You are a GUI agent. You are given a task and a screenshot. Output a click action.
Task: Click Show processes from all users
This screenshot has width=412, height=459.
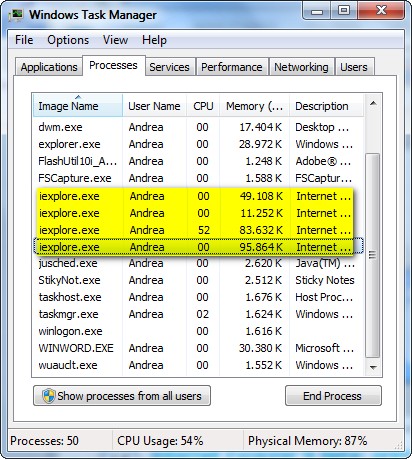coord(122,396)
